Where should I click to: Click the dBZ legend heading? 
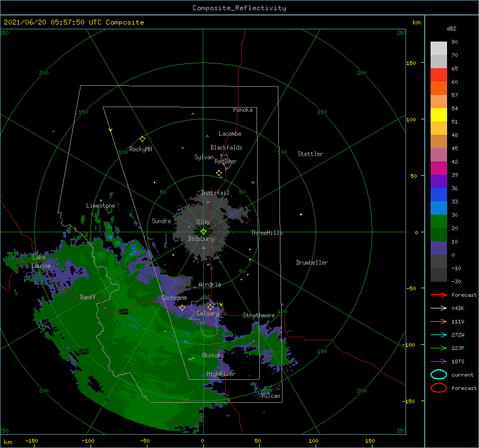click(451, 28)
